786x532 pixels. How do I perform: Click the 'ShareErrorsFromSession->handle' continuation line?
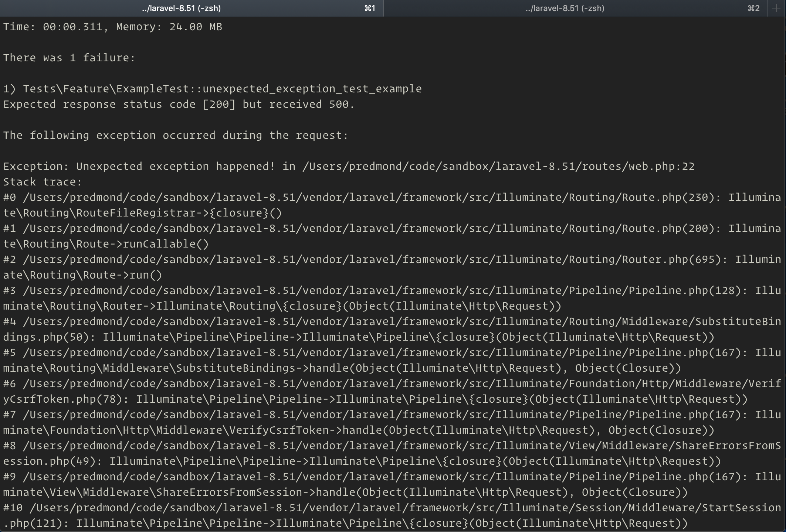(x=345, y=492)
